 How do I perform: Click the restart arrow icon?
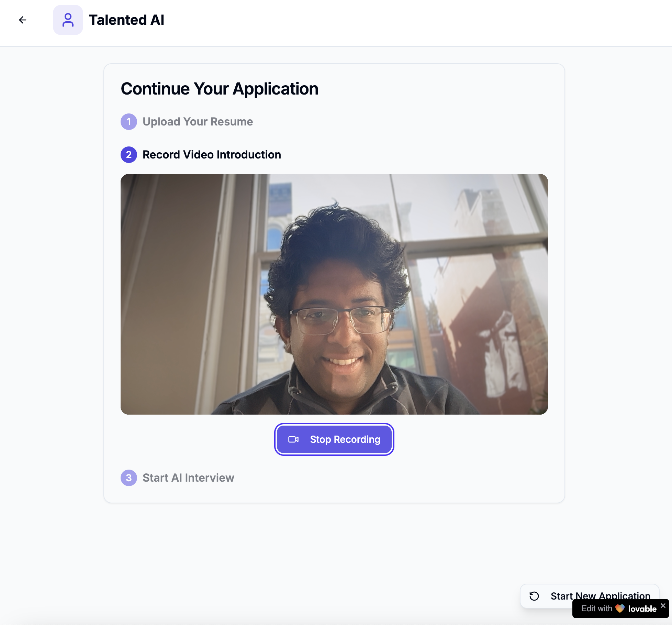(534, 596)
